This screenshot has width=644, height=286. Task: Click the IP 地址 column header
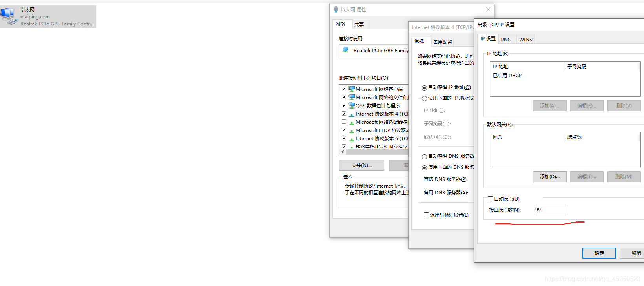pos(527,67)
